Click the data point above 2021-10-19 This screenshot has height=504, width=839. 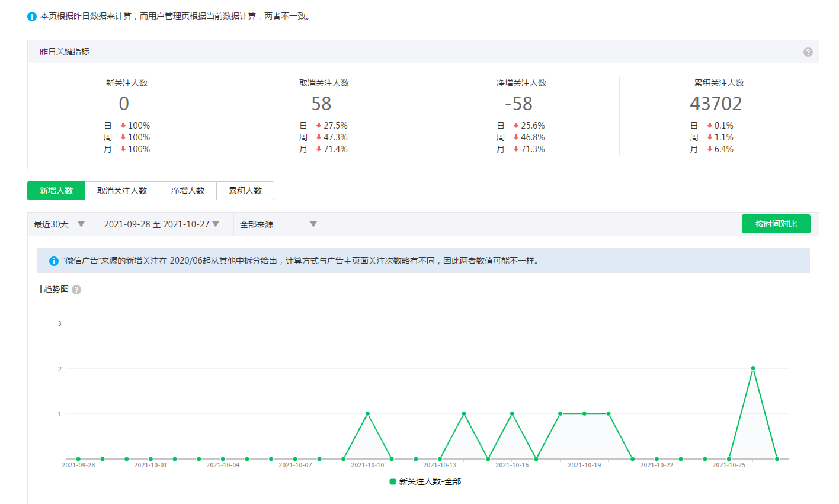coord(584,413)
